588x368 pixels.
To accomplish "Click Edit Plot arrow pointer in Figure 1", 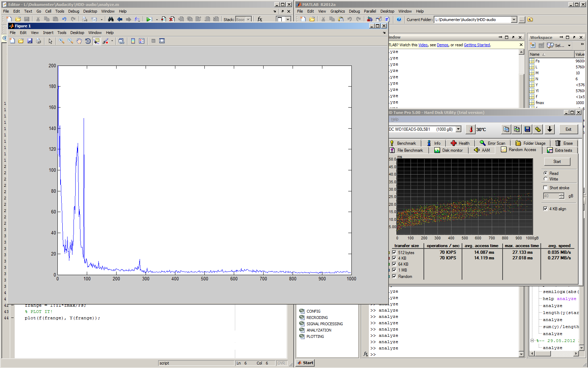I will pyautogui.click(x=50, y=41).
